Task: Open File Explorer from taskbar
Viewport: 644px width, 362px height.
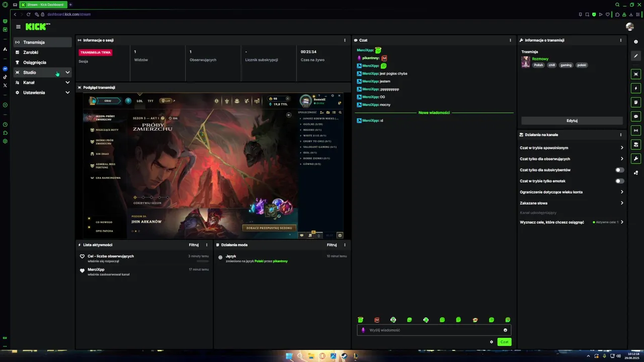Action: coord(311,356)
